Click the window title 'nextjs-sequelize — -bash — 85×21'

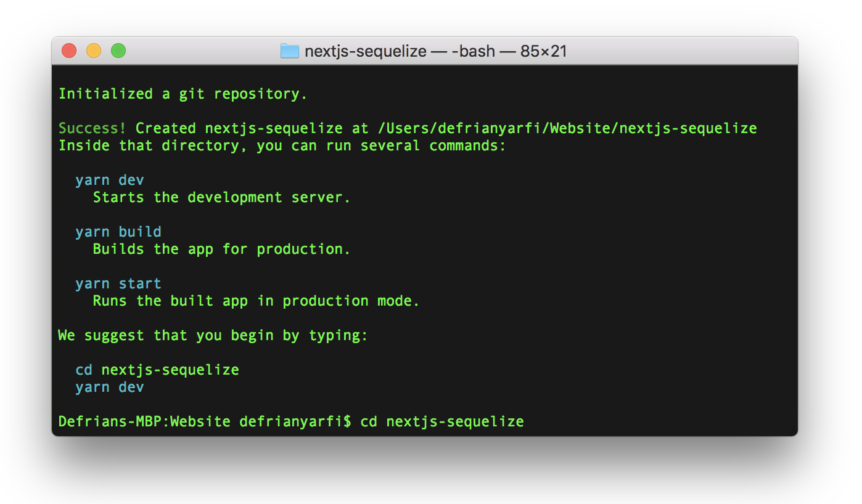(x=435, y=51)
